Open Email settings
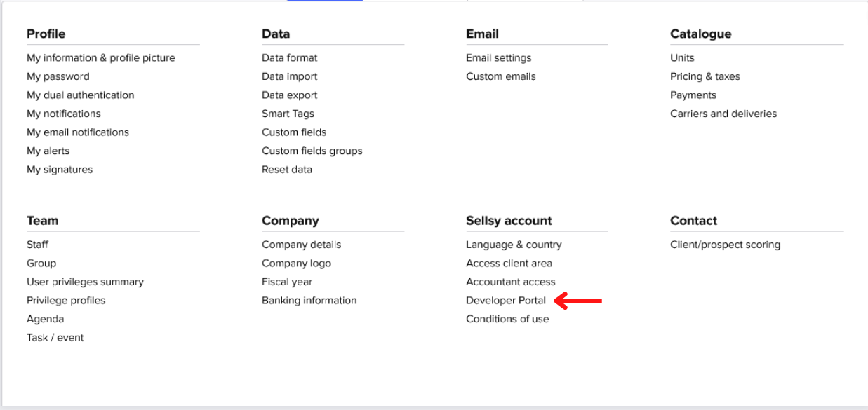 click(x=498, y=58)
